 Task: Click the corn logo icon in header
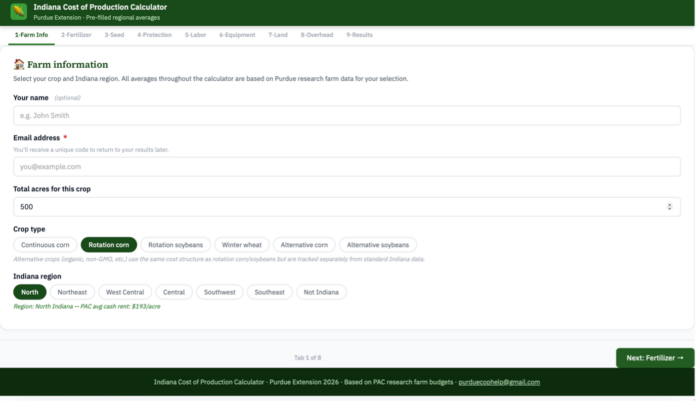(19, 12)
